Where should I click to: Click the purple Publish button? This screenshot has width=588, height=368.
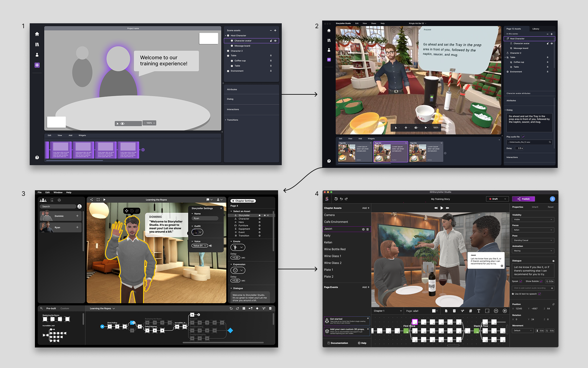[x=523, y=199]
